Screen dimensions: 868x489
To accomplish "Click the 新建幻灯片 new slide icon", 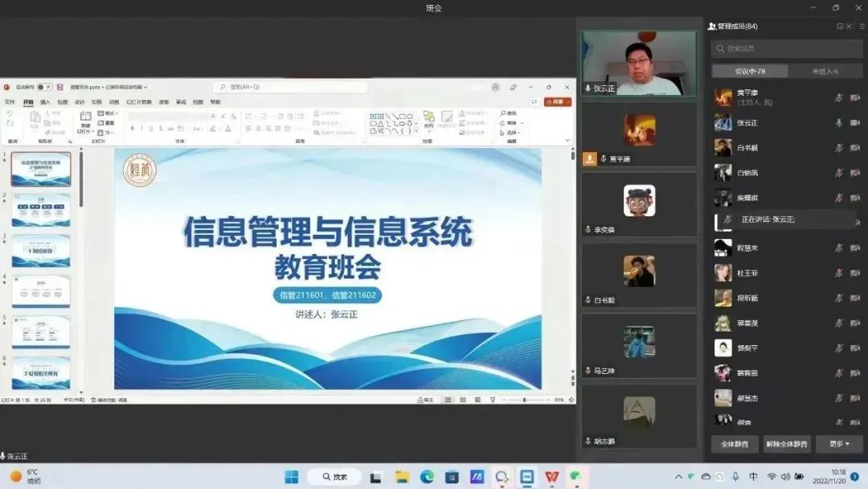I will coord(85,117).
